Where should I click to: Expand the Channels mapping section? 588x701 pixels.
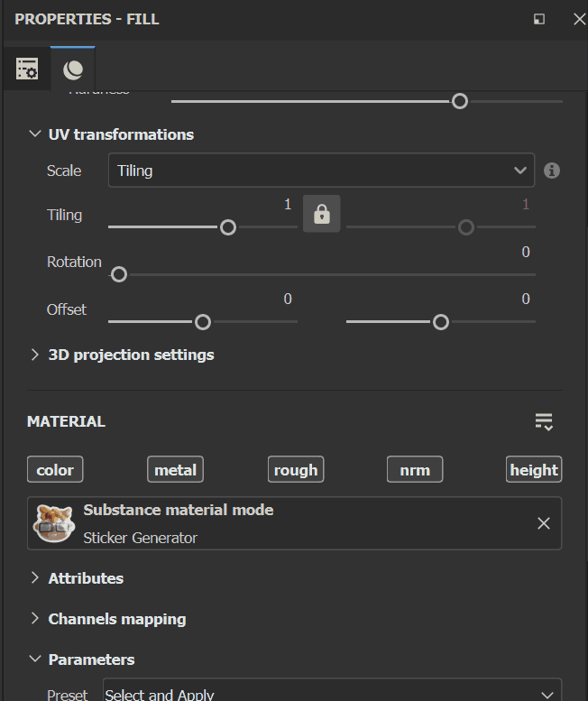35,619
